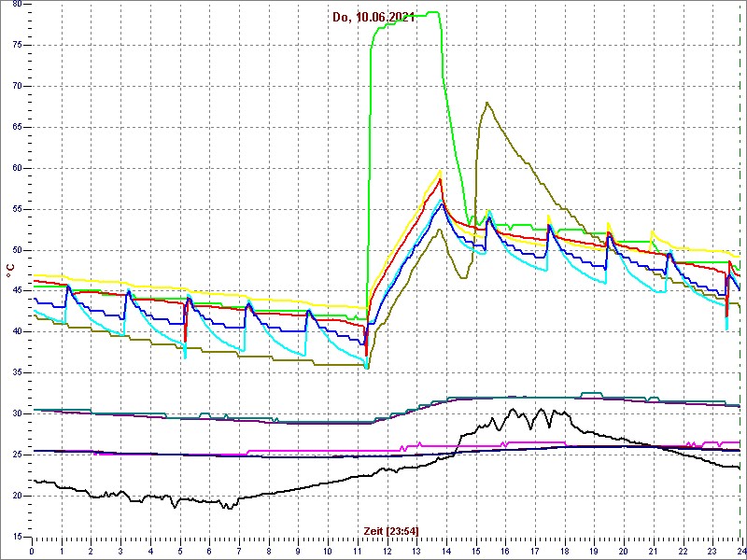Click hour 14 on the time axis
Viewport: 747px width, 560px height.
point(446,551)
